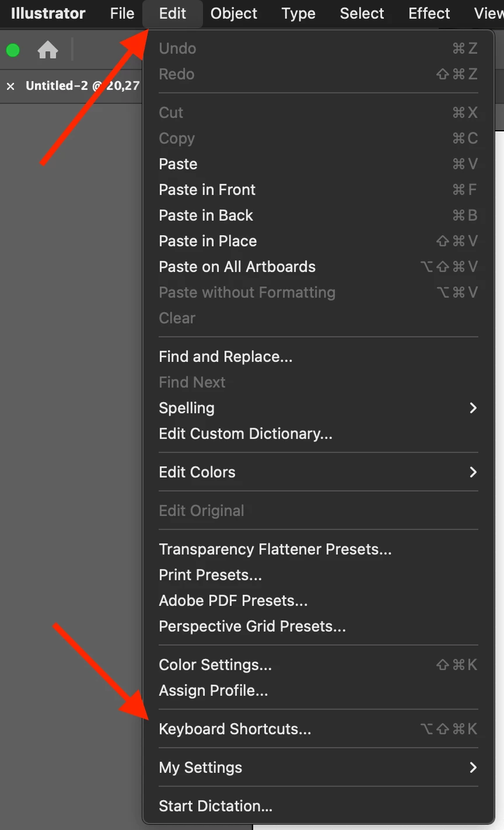Open the Select menu
This screenshot has width=504, height=830.
point(362,13)
